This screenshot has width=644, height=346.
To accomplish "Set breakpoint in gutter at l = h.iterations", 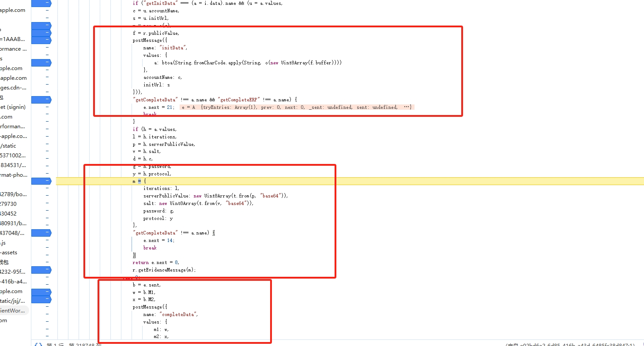I will click(x=47, y=137).
